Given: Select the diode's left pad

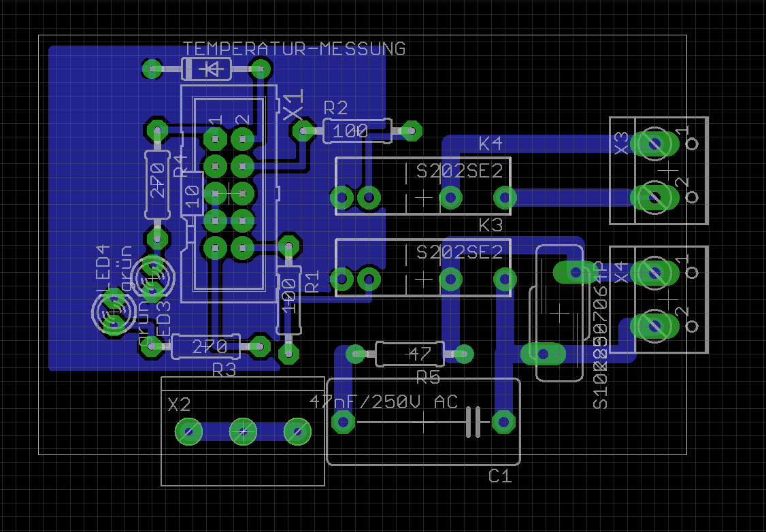Looking at the screenshot, I should click(x=152, y=69).
